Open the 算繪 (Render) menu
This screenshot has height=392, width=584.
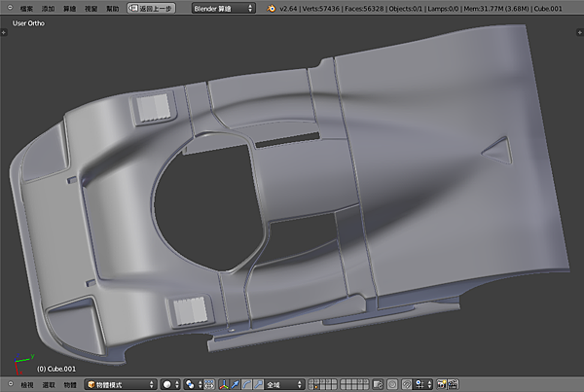point(70,8)
